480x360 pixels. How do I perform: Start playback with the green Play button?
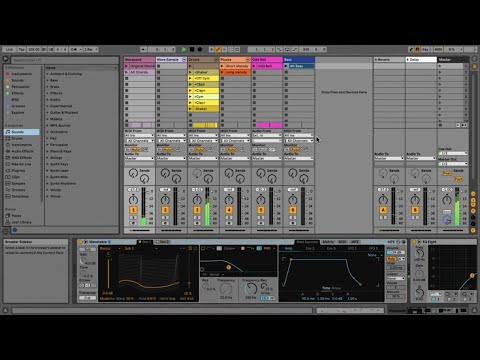184,49
